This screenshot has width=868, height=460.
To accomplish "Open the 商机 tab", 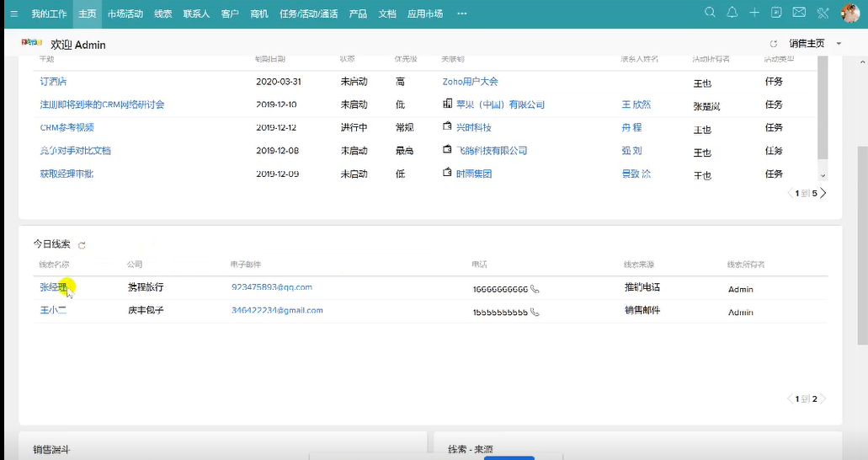I will 259,13.
